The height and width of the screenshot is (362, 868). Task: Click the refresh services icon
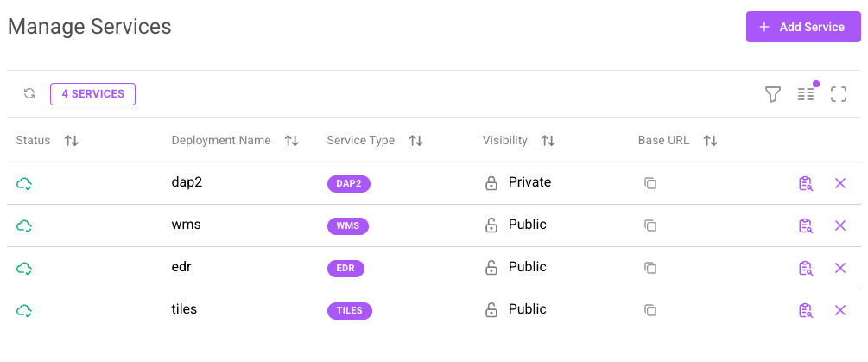[29, 94]
